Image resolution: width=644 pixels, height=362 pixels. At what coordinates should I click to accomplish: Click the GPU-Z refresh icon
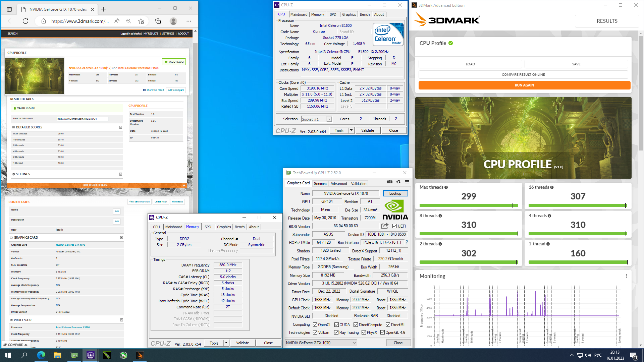tap(398, 182)
